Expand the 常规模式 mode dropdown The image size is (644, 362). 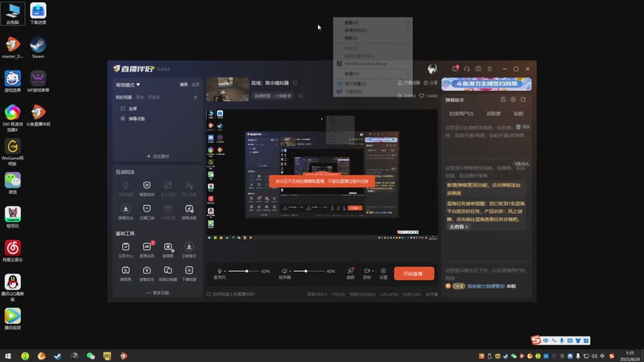coord(128,85)
